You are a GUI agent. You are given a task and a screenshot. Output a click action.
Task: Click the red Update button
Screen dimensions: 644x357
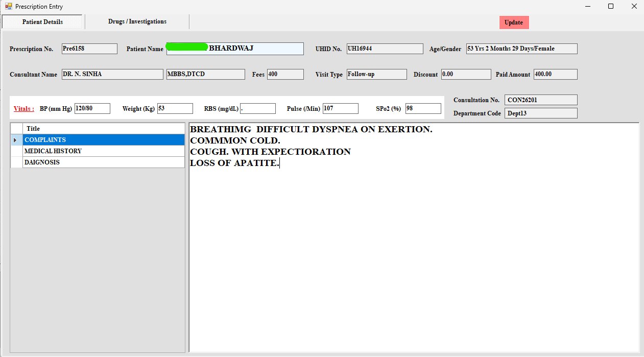pos(514,22)
